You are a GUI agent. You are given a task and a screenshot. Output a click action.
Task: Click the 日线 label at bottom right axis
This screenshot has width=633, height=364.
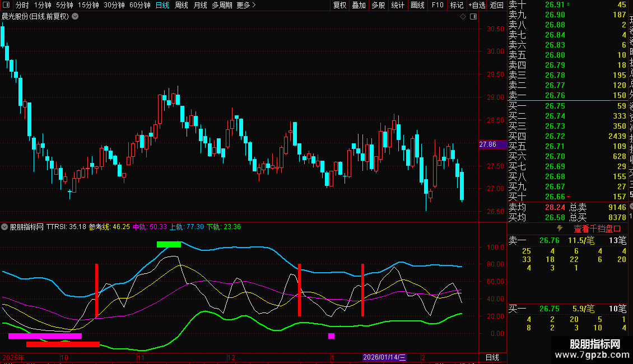point(492,357)
